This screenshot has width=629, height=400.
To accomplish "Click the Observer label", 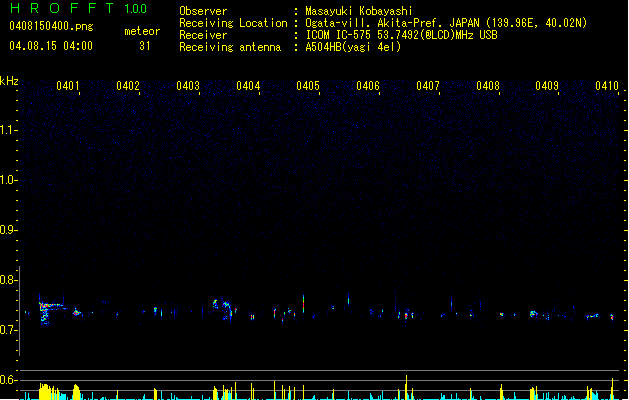I will tap(203, 11).
